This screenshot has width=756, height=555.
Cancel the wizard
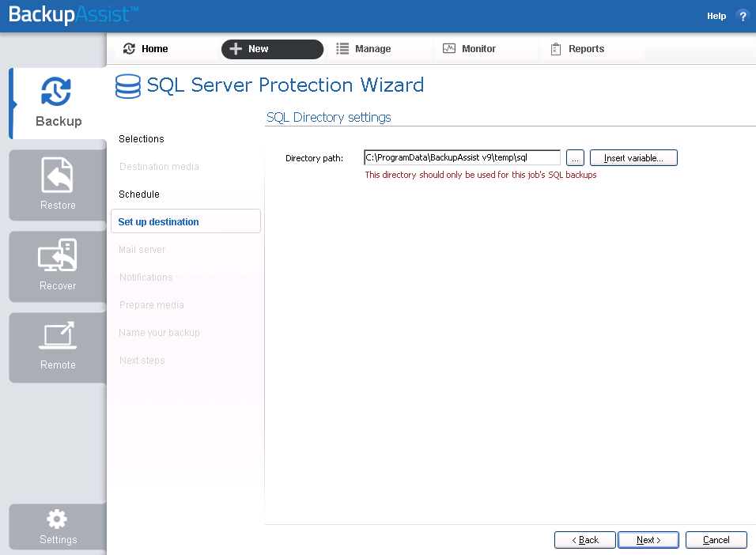(x=716, y=540)
